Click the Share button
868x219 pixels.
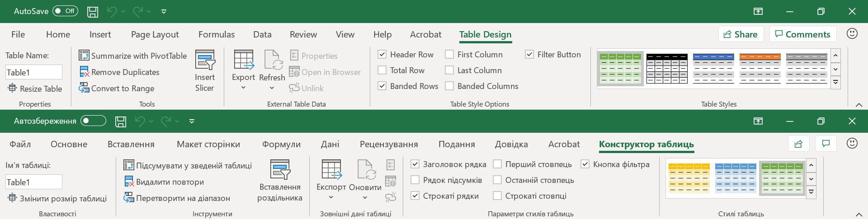741,34
